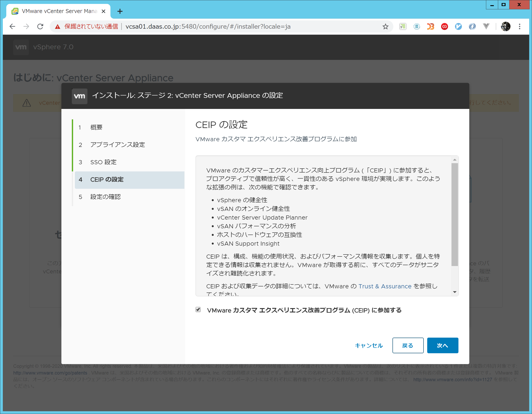This screenshot has width=532, height=414.
Task: Bookmark this page with the star icon
Action: 385,26
